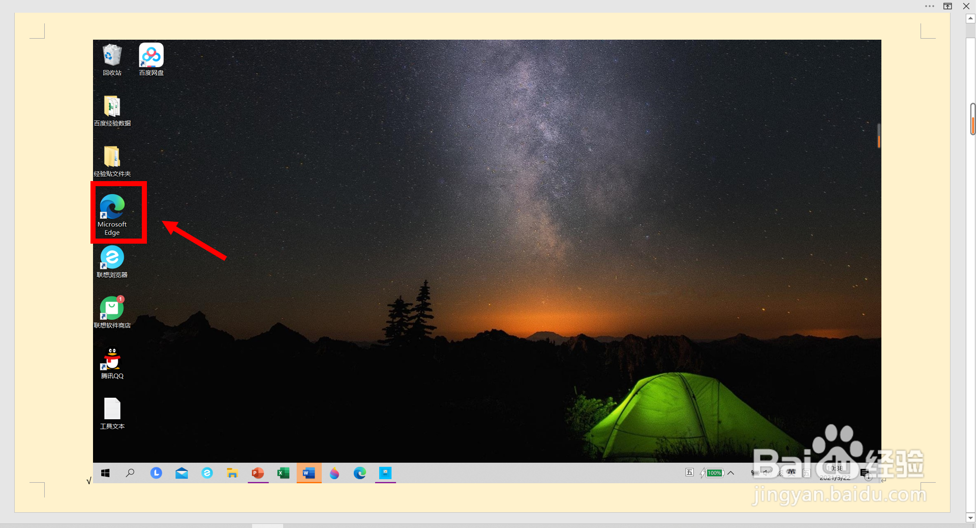Image resolution: width=980 pixels, height=528 pixels.
Task: Open Microsoft Edge from the taskbar
Action: (x=360, y=473)
